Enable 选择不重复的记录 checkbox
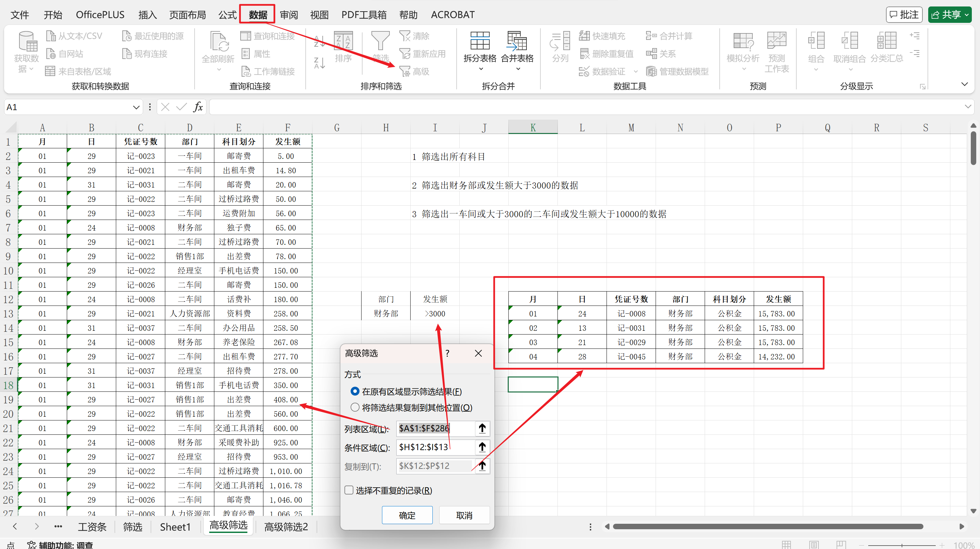The width and height of the screenshot is (980, 549). pos(349,490)
